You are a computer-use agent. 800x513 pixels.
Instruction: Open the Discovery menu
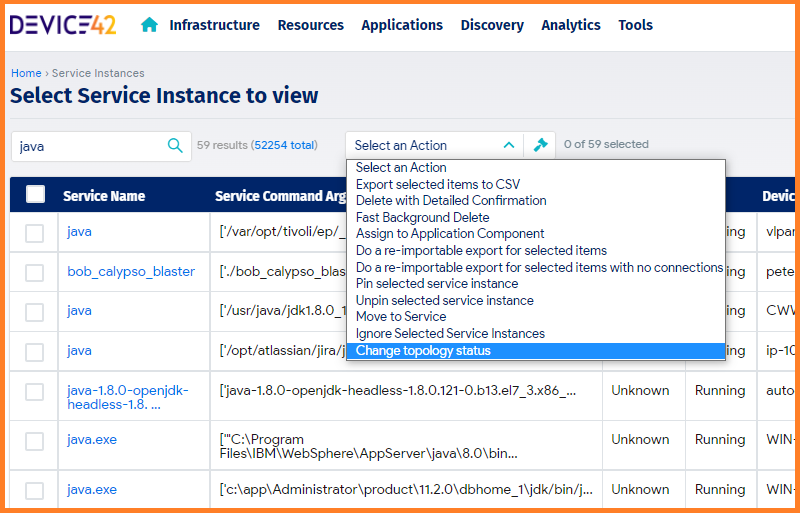(491, 25)
